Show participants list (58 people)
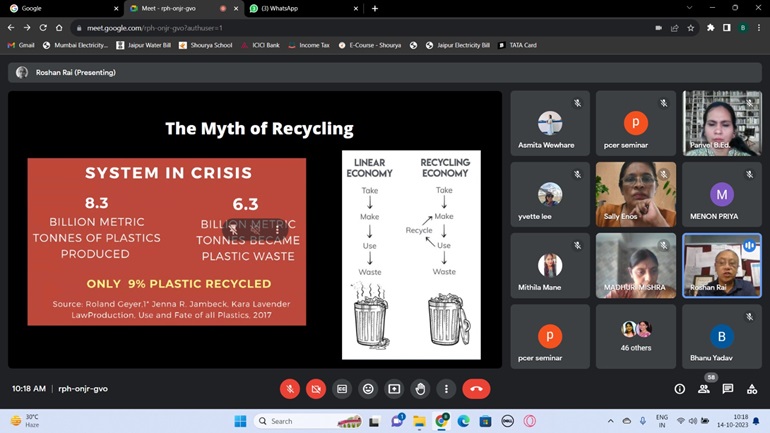Viewport: 770px width, 433px height. (703, 389)
